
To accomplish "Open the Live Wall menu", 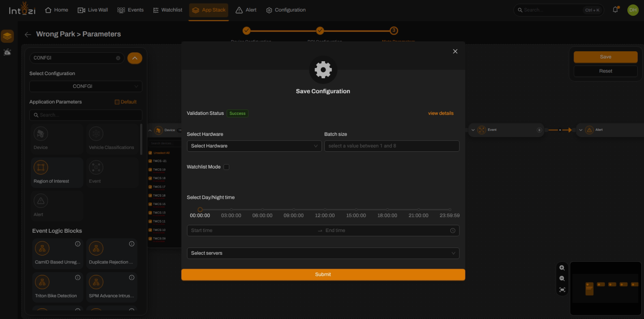I will [x=93, y=10].
